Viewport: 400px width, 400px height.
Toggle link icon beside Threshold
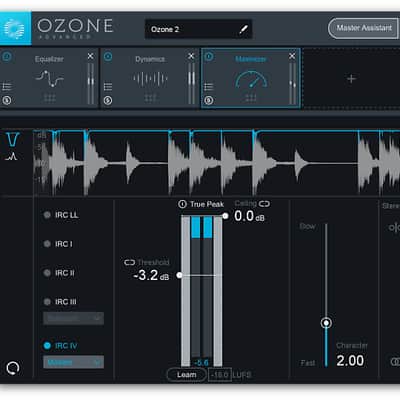click(129, 262)
